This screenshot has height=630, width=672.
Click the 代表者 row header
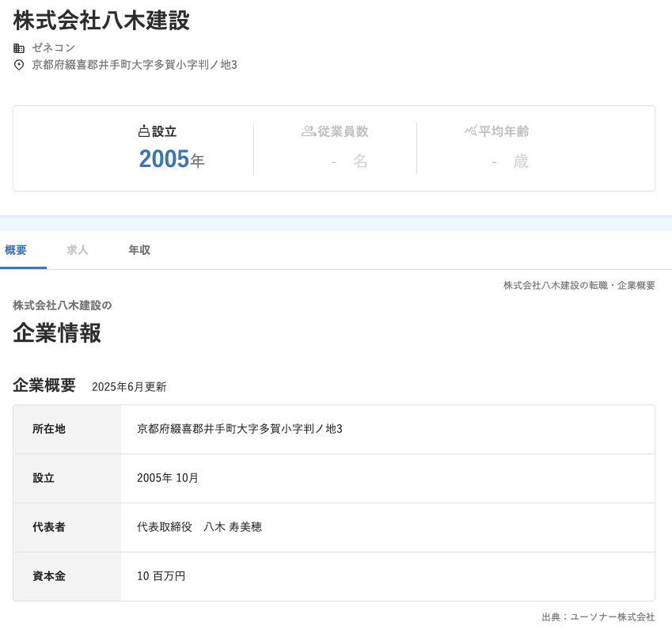(67, 527)
